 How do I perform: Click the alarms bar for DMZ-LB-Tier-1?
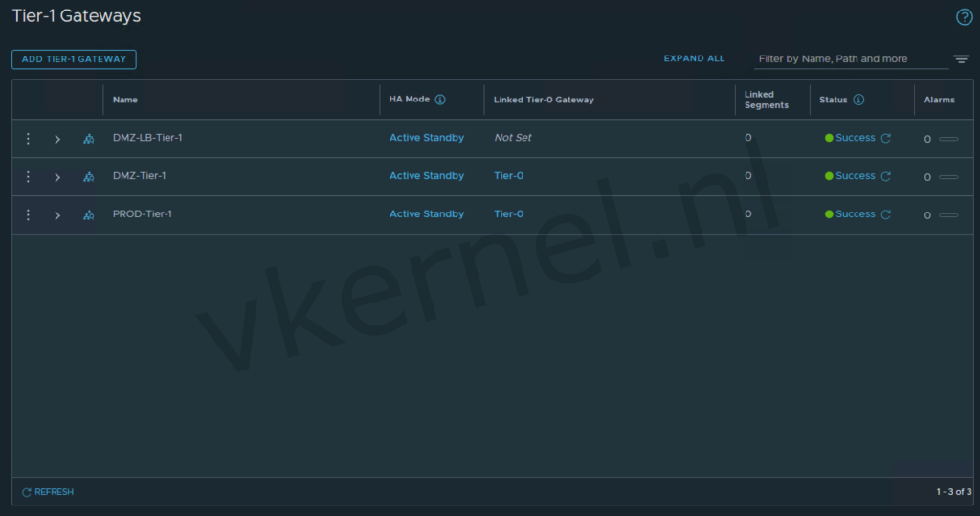tap(947, 139)
